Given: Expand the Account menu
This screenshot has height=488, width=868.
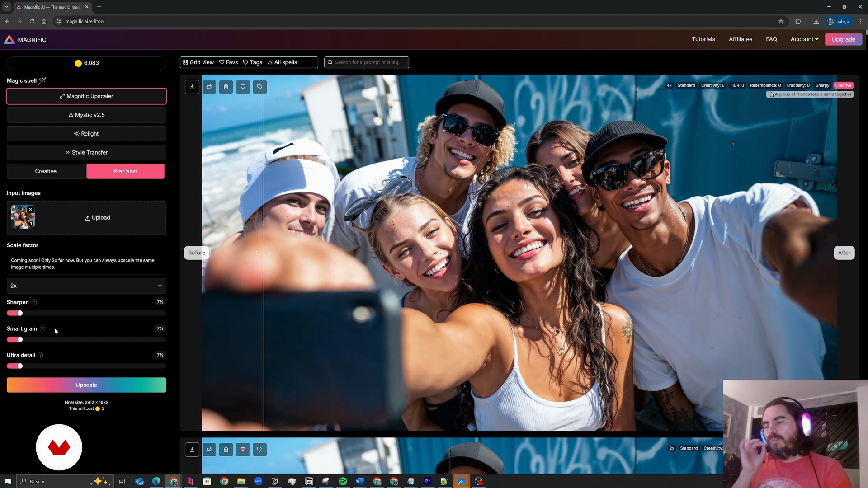Looking at the screenshot, I should [x=804, y=39].
